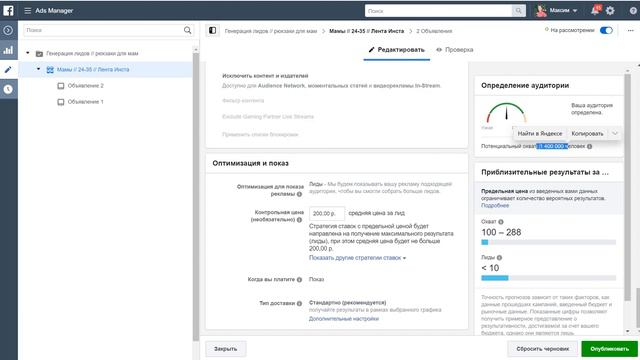Screen dimensions: 640x360
Task: Toggle the ad set on/off switch
Action: (x=606, y=31)
